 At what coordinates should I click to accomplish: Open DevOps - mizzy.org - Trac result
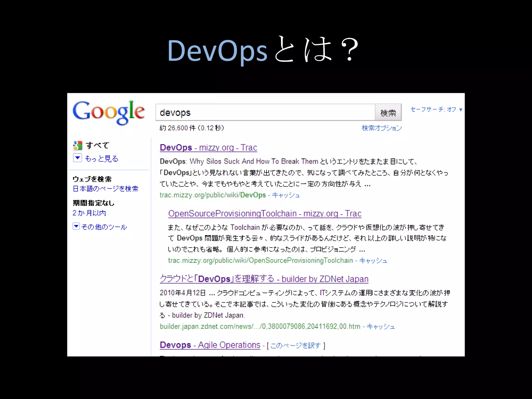click(208, 148)
